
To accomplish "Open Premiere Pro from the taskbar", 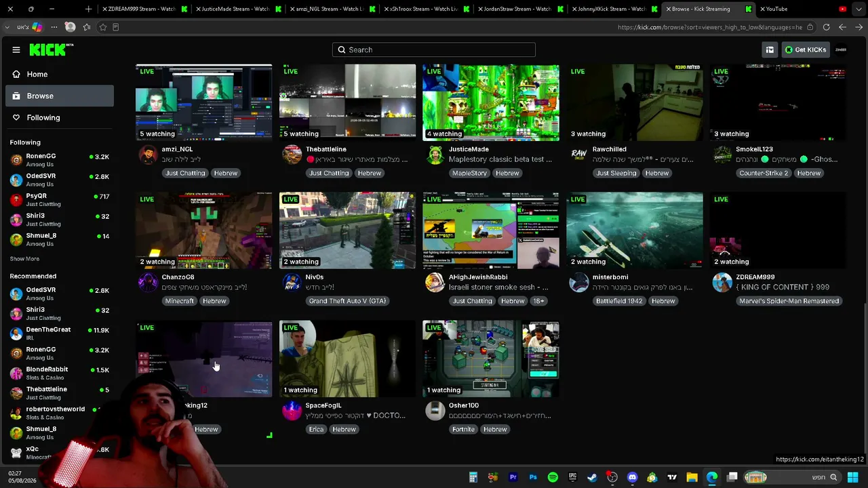I will pyautogui.click(x=513, y=477).
